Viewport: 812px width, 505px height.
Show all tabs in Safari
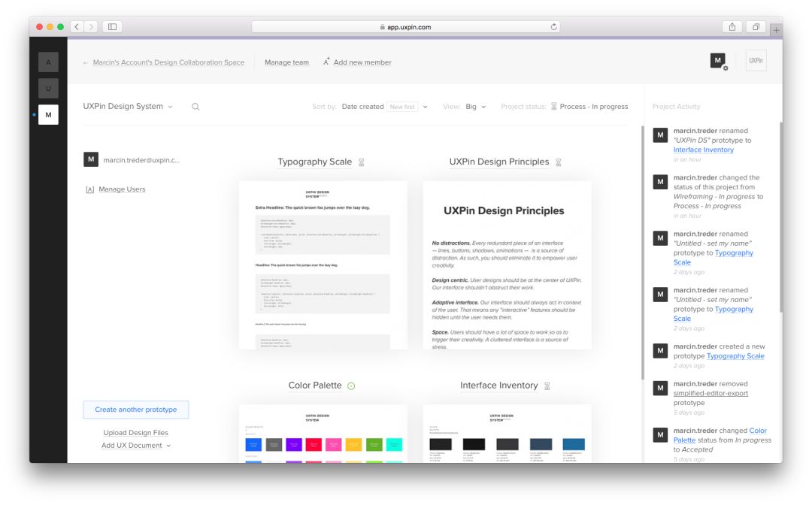click(756, 27)
